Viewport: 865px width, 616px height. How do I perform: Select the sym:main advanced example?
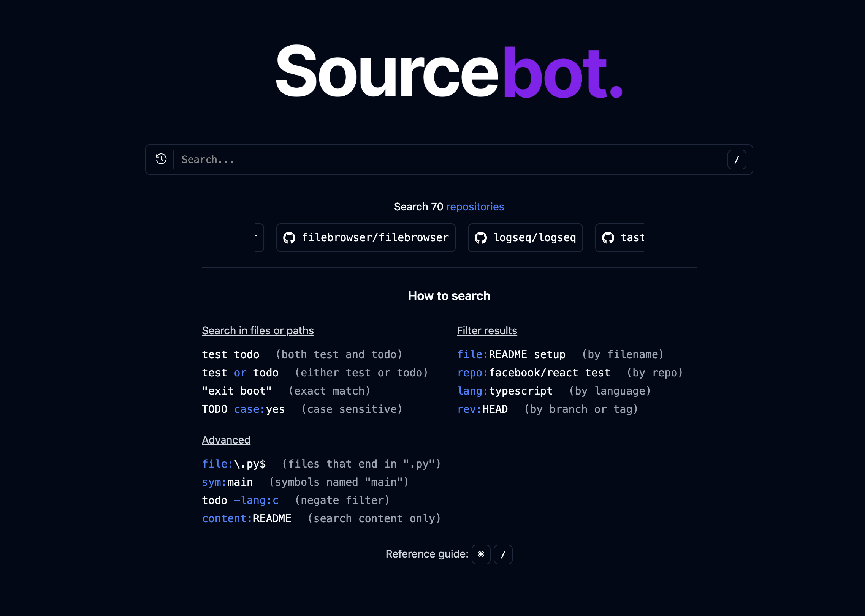coord(227,482)
